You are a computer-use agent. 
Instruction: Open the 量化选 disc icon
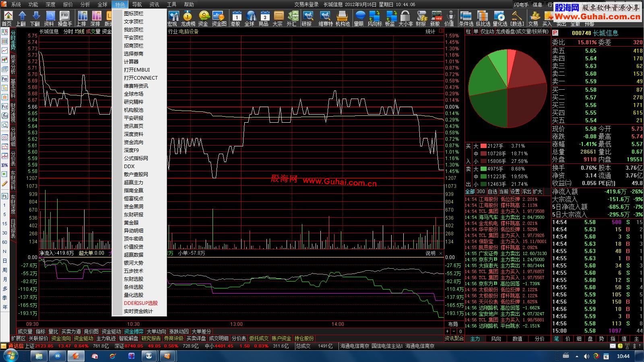[x=500, y=19]
